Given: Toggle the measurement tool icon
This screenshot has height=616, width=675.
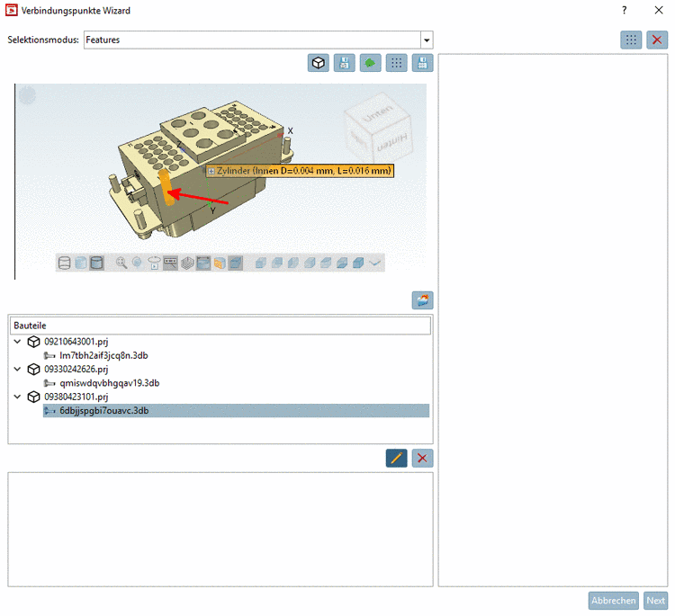Looking at the screenshot, I should pos(170,263).
